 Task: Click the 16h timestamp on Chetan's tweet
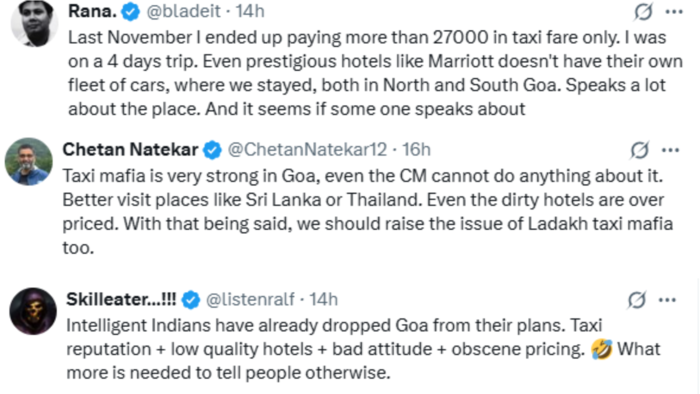click(x=417, y=150)
